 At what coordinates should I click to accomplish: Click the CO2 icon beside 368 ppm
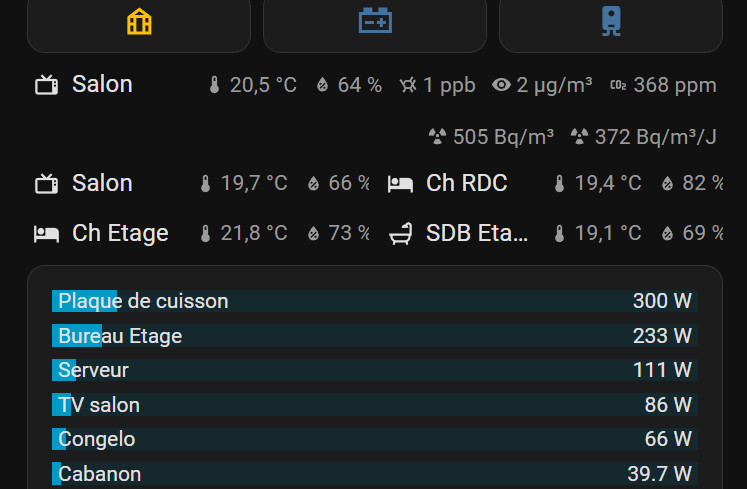pos(618,86)
